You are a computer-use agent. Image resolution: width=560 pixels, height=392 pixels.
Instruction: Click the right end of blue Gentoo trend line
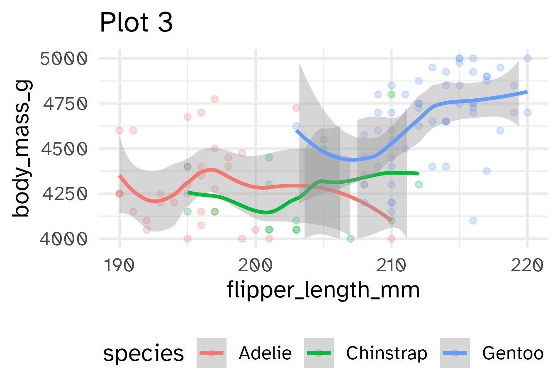click(526, 92)
